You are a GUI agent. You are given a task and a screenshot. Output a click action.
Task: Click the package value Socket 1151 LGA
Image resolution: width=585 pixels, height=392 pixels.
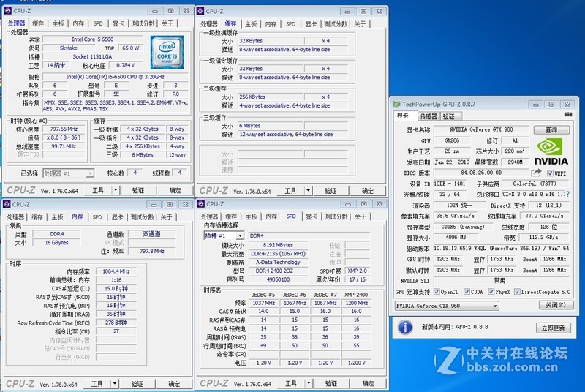(x=93, y=56)
